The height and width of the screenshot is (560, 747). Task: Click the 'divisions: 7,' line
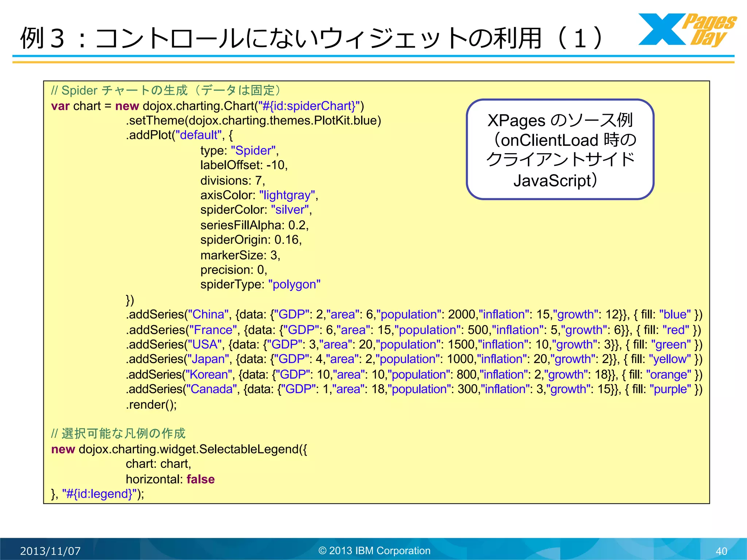point(233,180)
